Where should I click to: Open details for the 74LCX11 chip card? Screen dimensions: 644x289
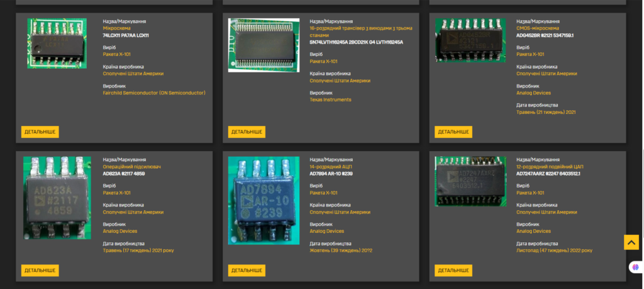click(x=40, y=132)
